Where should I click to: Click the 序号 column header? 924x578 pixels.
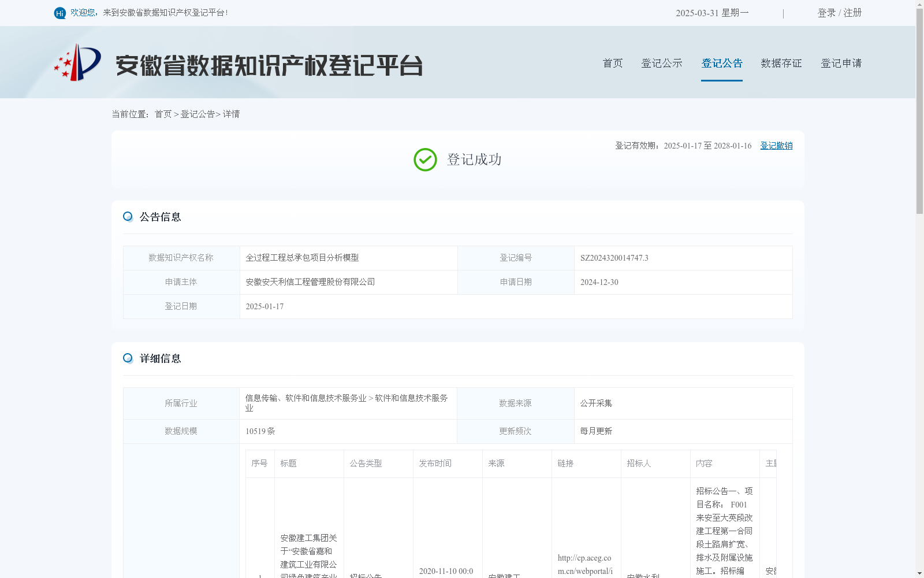point(260,464)
